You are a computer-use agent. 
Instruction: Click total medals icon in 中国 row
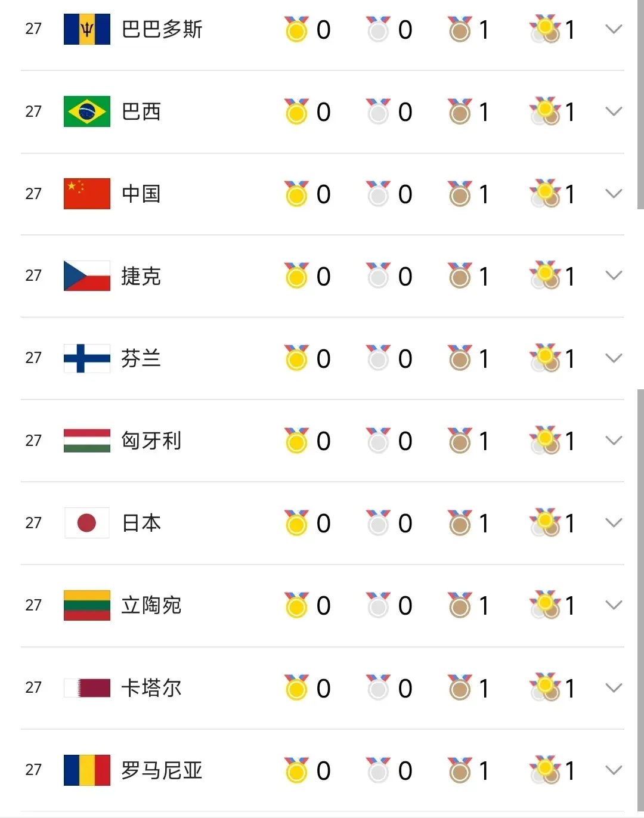[x=545, y=193]
